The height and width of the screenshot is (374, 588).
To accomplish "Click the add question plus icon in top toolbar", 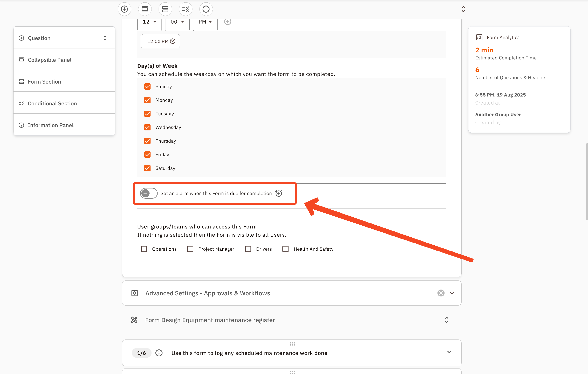I will (x=124, y=9).
